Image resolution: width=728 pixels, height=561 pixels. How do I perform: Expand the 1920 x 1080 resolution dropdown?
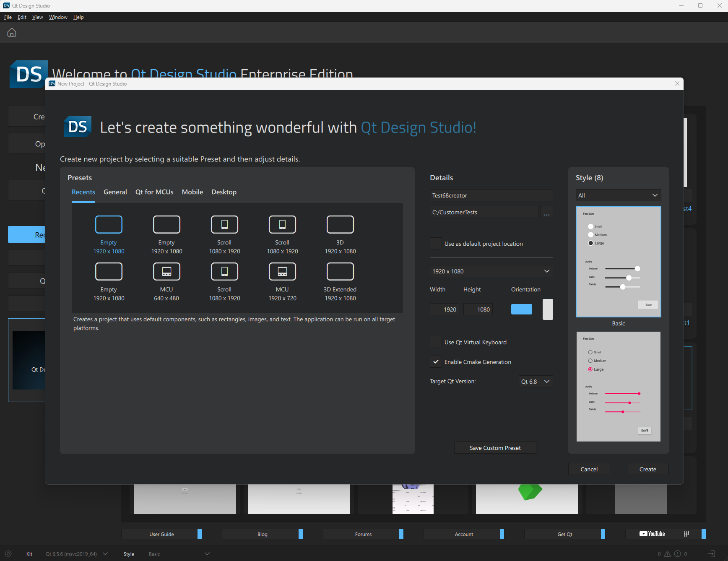tap(491, 271)
